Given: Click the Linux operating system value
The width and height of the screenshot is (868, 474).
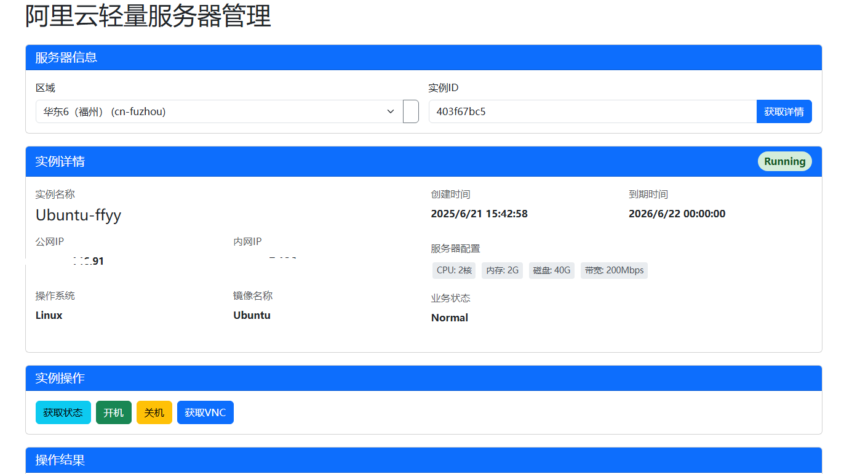Looking at the screenshot, I should point(49,315).
